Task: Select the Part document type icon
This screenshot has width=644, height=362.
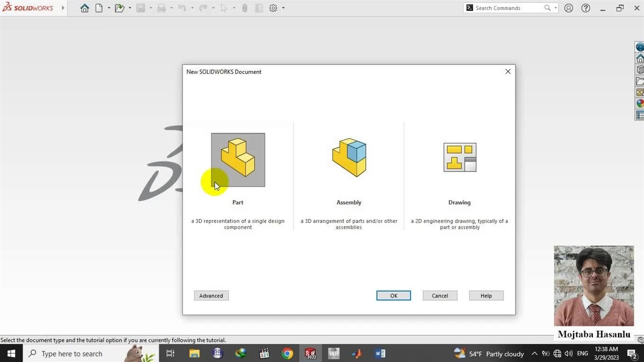Action: tap(238, 160)
